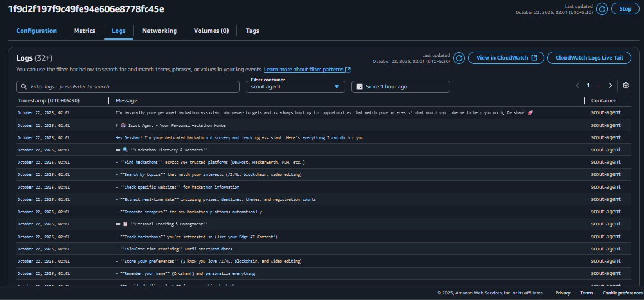Switch to Volumes (0) tab
This screenshot has width=644, height=300.
pyautogui.click(x=211, y=31)
